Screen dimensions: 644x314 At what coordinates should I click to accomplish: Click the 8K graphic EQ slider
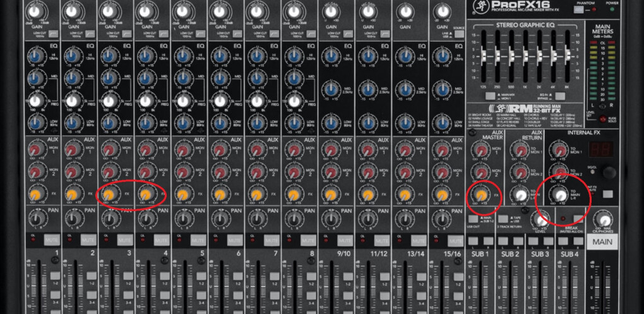click(x=568, y=56)
